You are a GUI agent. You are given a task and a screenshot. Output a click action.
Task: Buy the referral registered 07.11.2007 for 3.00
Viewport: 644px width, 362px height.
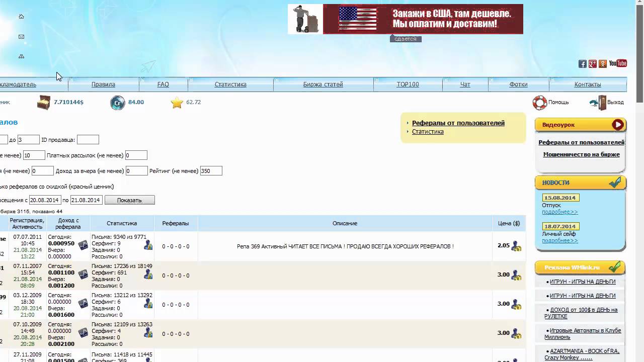click(x=516, y=276)
